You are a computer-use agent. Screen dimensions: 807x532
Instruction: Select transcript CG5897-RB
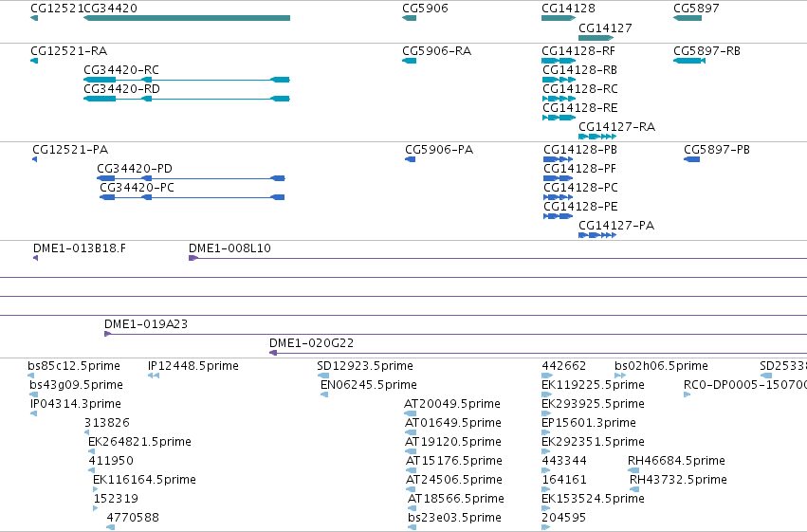pos(689,61)
